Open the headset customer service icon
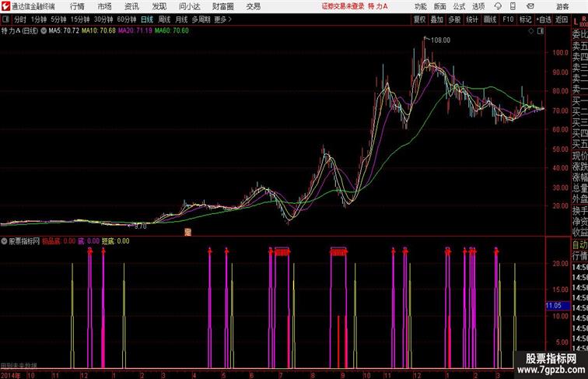Viewport: 588px width, 379px height. [x=498, y=6]
